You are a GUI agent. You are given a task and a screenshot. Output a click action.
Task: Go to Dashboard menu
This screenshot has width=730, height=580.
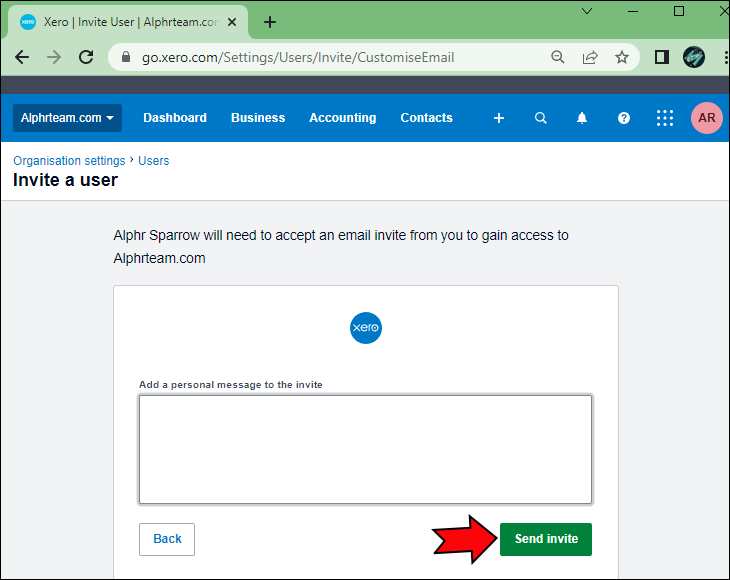click(x=175, y=118)
